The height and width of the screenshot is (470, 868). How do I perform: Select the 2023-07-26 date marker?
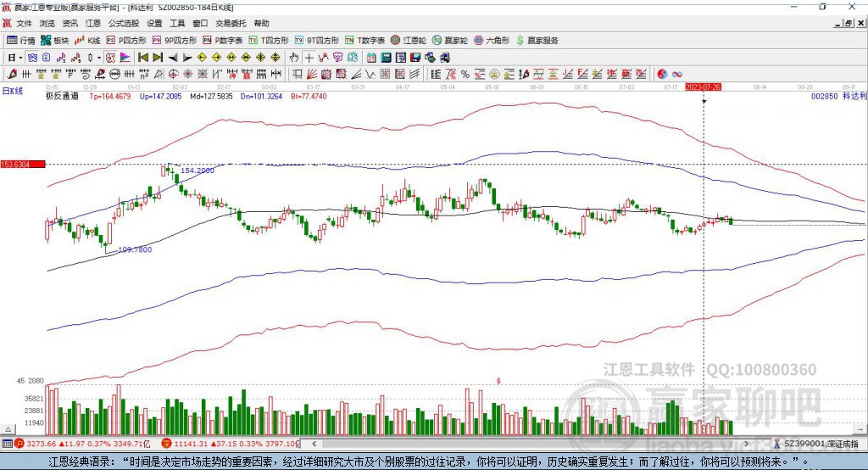703,87
